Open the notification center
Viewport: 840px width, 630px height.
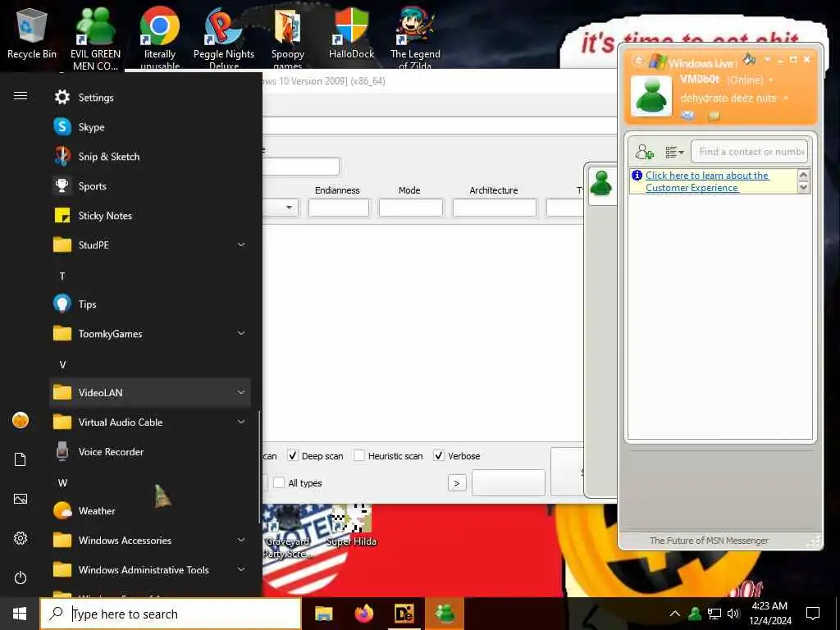click(813, 614)
